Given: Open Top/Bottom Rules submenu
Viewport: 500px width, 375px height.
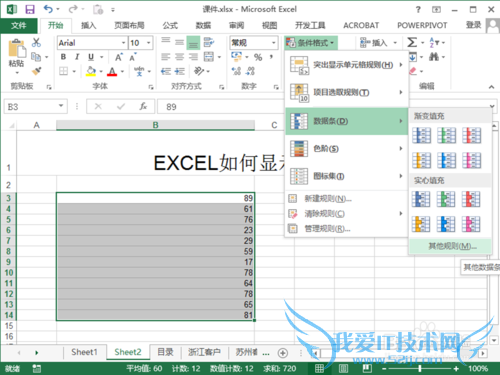Looking at the screenshot, I should pos(346,93).
